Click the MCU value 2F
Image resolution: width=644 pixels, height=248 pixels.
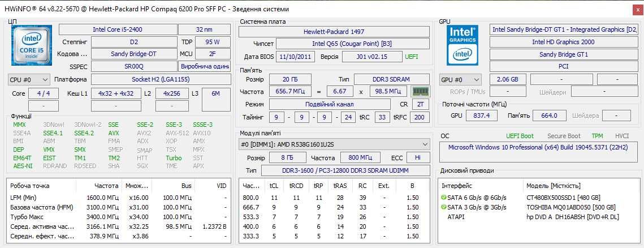213,54
